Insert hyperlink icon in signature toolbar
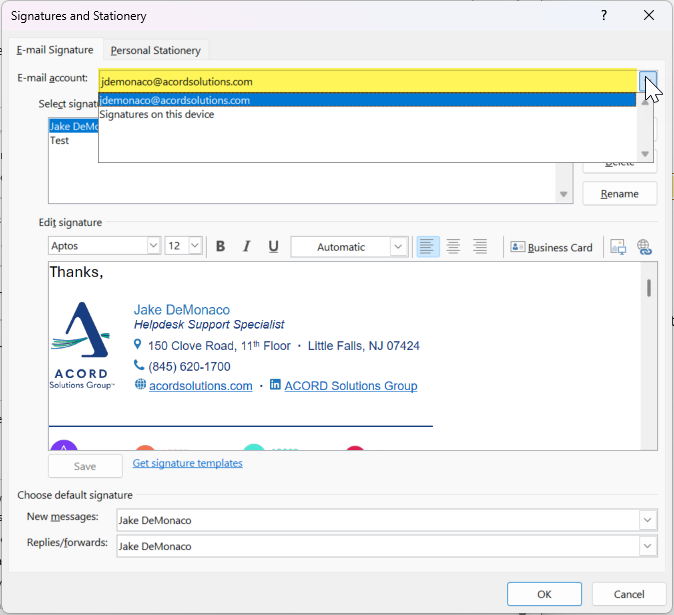674x615 pixels. [644, 247]
